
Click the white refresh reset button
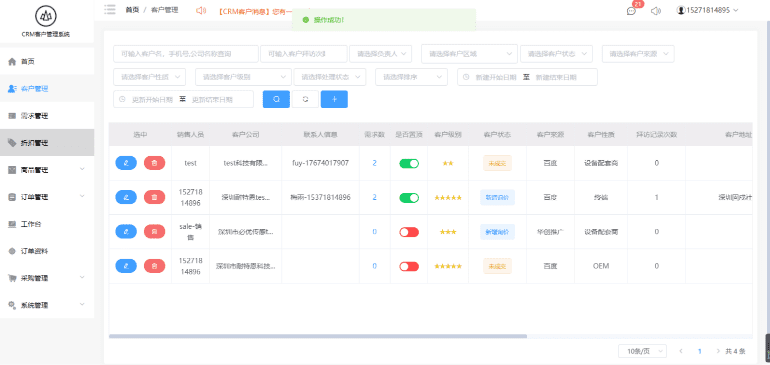click(x=305, y=99)
